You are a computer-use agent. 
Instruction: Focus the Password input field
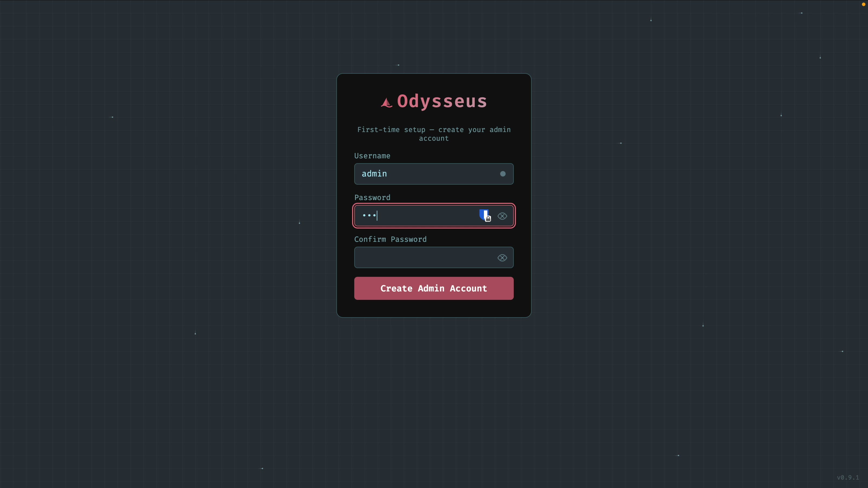(x=434, y=216)
